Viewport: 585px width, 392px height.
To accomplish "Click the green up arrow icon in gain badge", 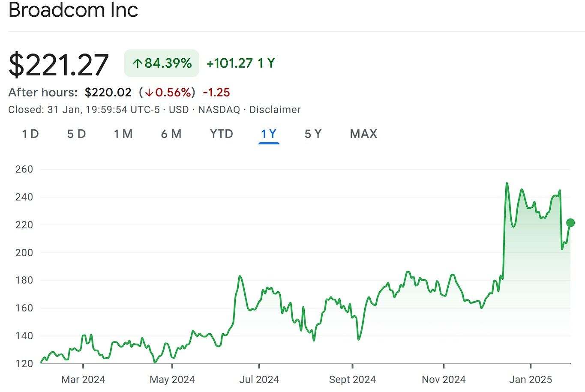I will pos(137,63).
